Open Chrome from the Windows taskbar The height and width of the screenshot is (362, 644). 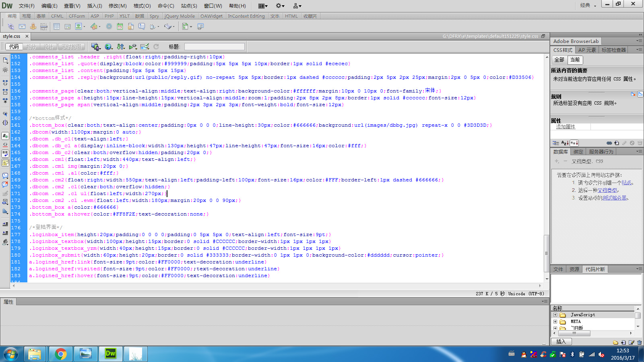tap(60, 354)
